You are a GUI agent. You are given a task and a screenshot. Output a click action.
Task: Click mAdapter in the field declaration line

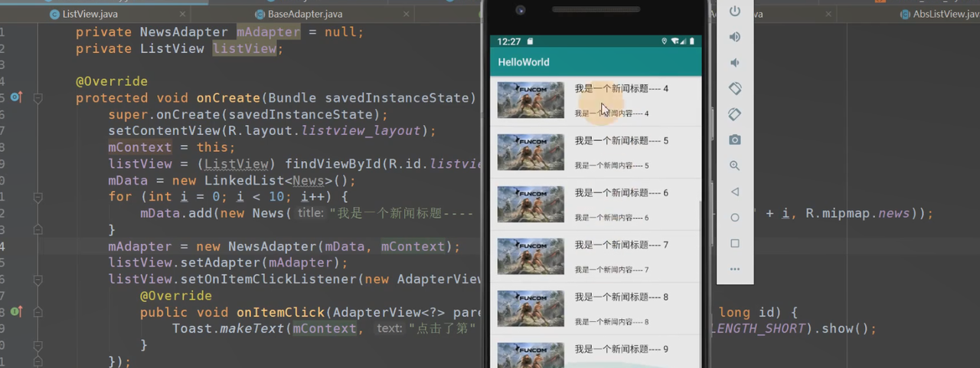(x=268, y=32)
